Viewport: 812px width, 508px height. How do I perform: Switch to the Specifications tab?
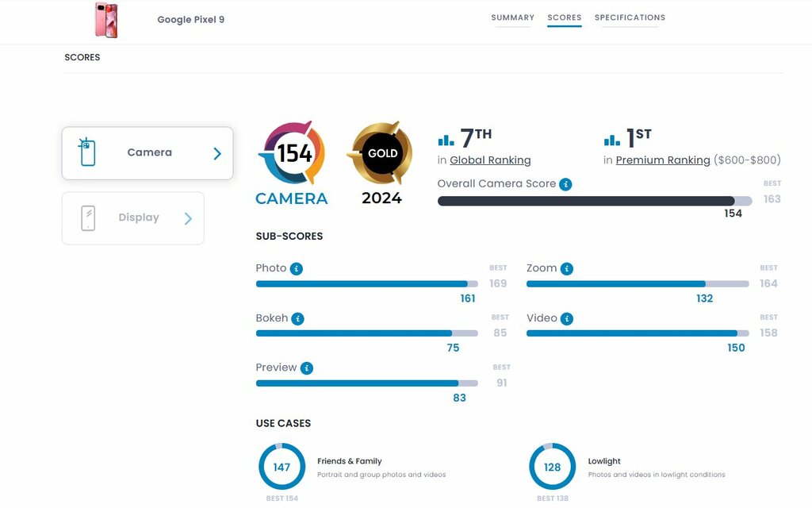tap(630, 17)
